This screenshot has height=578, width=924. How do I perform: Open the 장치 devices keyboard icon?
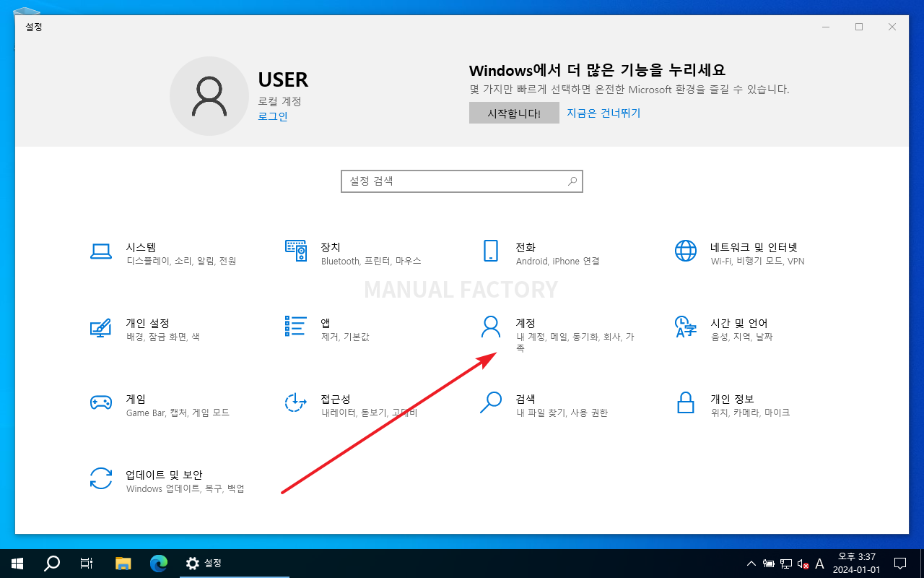tap(296, 251)
